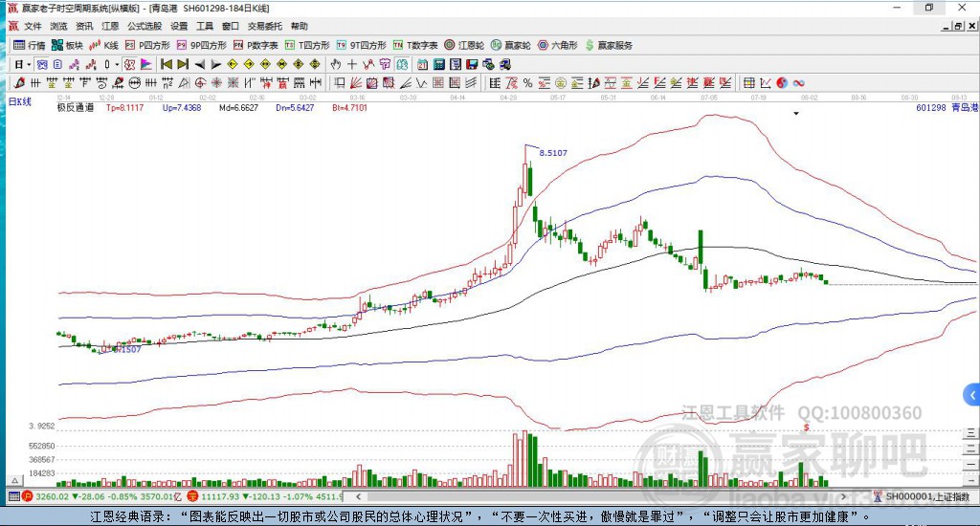Open T四方形 tool
Screen dimensions: 980x526
(307, 45)
